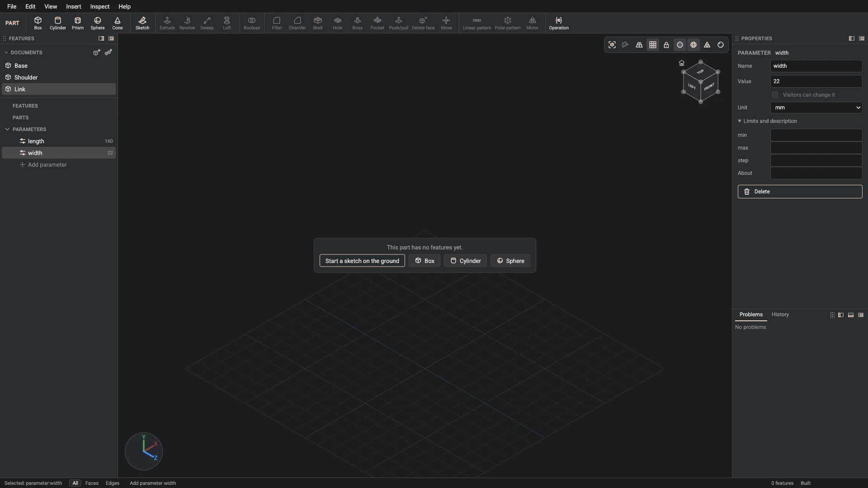
Task: Enable Visitors can change it checkbox
Action: pyautogui.click(x=775, y=95)
